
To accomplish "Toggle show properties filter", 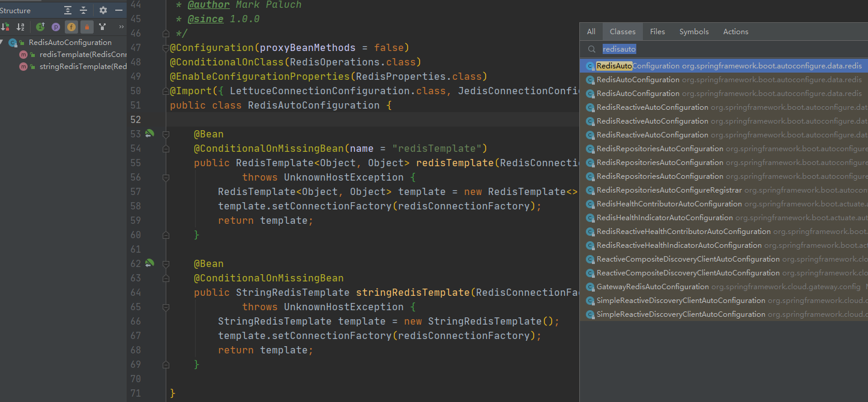I will 56,26.
